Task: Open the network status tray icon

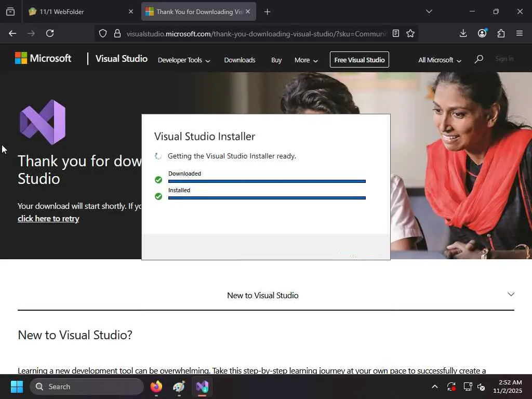Action: [468, 387]
